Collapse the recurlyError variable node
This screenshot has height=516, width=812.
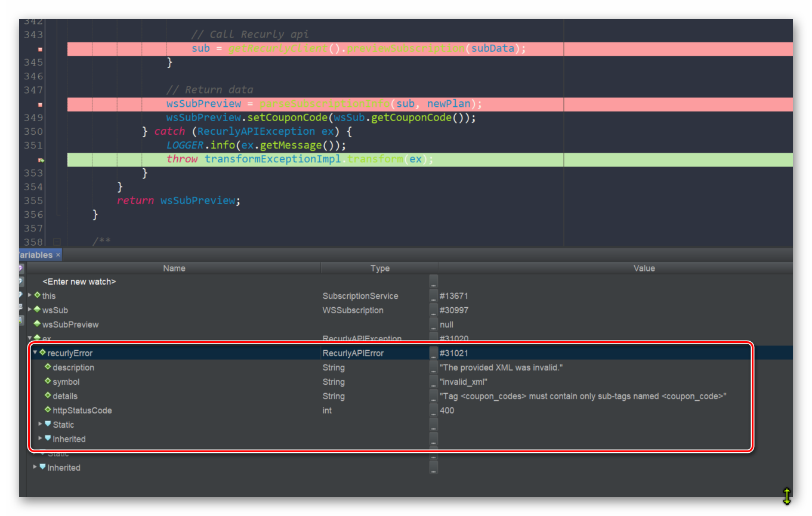pos(35,353)
